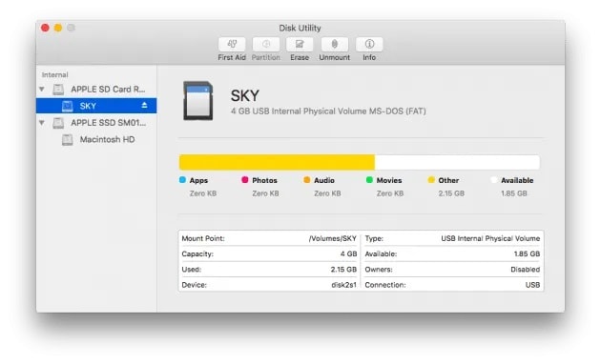Select the APPLE SD Card R... sidebar row

coord(96,90)
